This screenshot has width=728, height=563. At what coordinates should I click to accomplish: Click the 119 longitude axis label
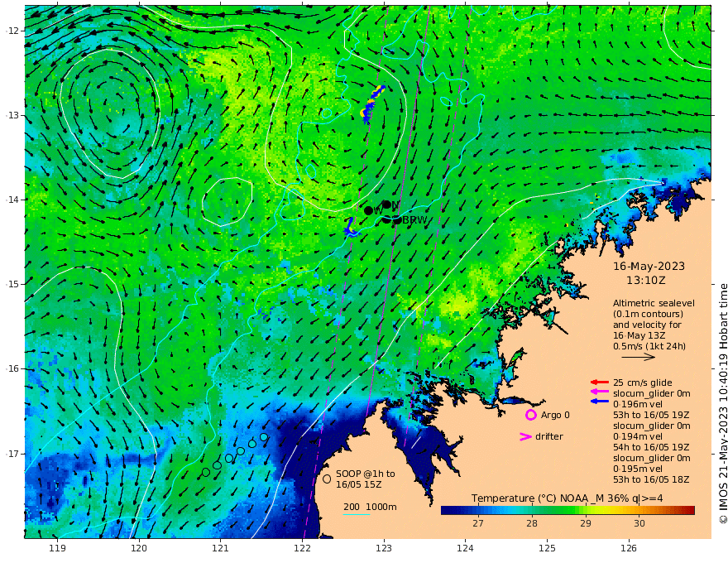point(57,549)
